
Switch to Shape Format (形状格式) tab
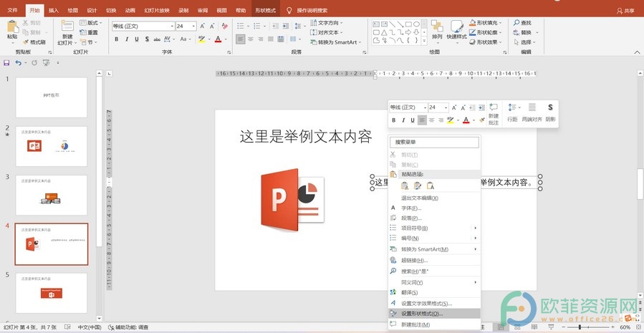click(x=265, y=11)
